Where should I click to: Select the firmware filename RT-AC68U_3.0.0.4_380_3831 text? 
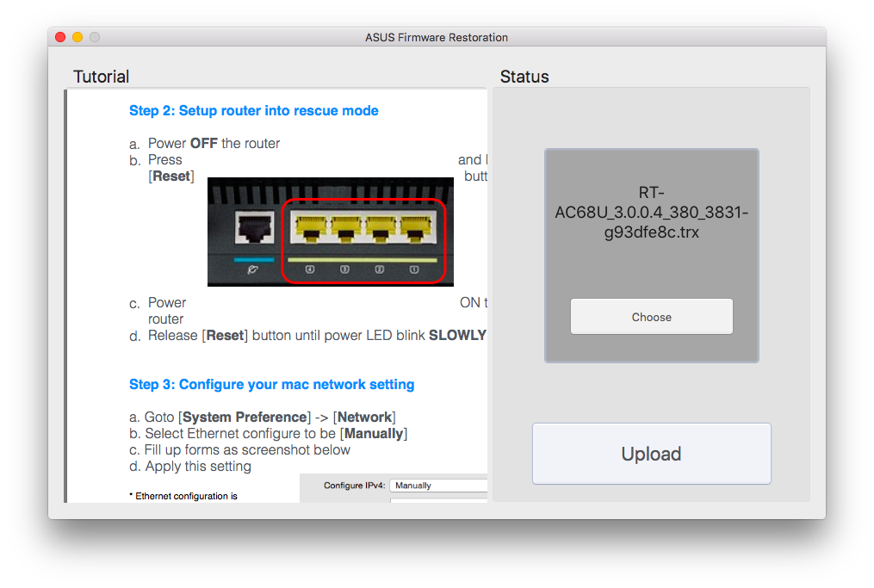coord(651,213)
